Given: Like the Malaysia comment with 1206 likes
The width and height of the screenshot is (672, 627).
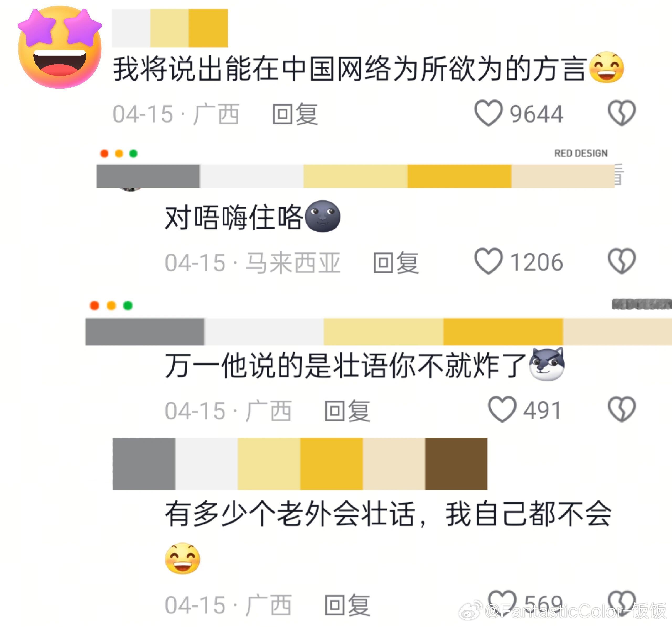Looking at the screenshot, I should tap(489, 261).
